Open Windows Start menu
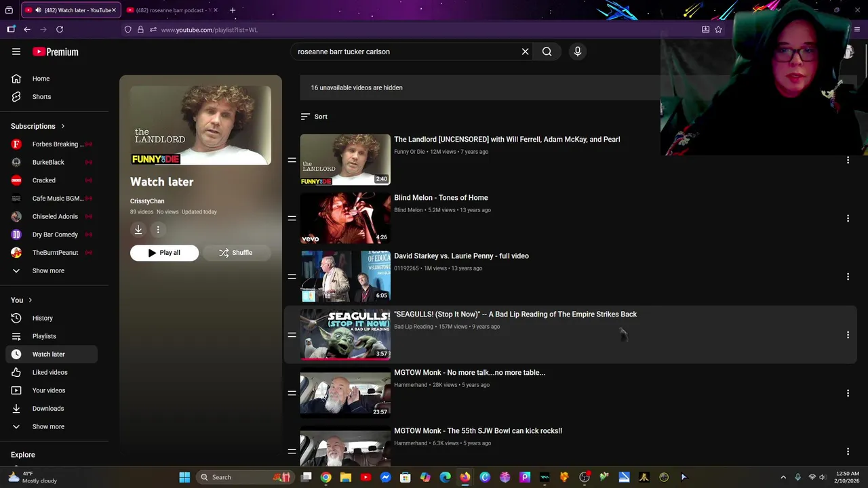Viewport: 868px width, 488px height. tap(184, 477)
